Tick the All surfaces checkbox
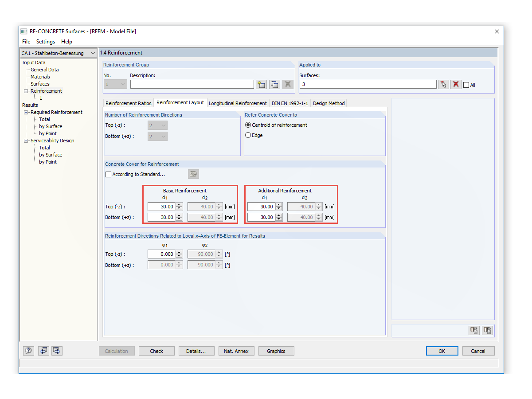The width and height of the screenshot is (532, 399). 466,85
